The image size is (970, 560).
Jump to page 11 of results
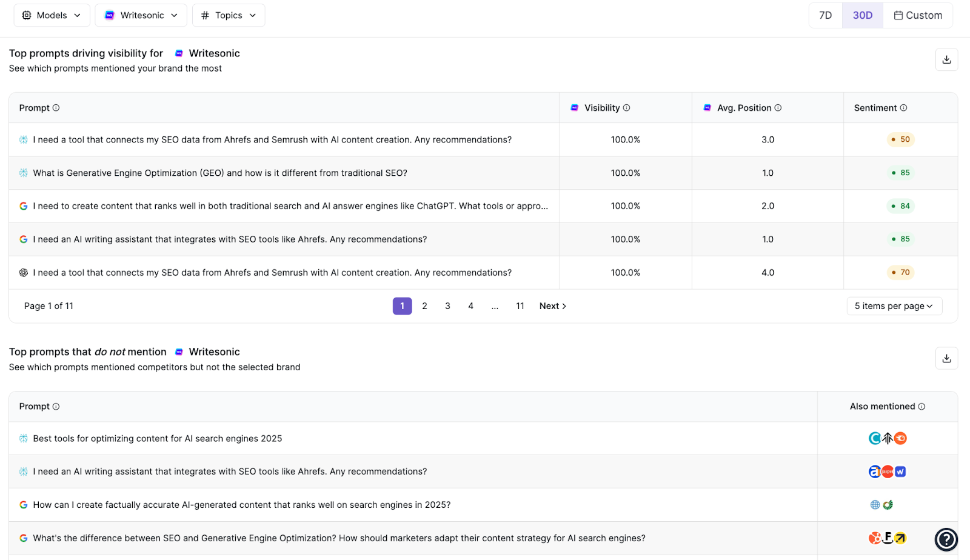click(520, 306)
